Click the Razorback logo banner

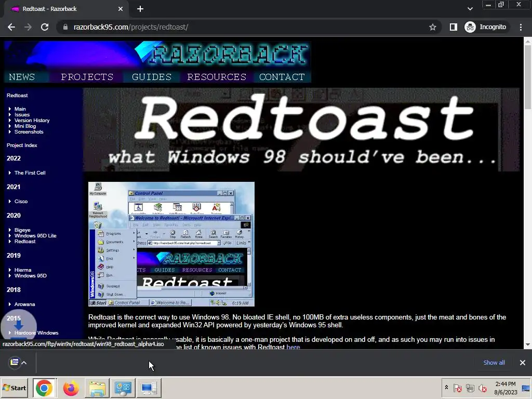point(157,55)
